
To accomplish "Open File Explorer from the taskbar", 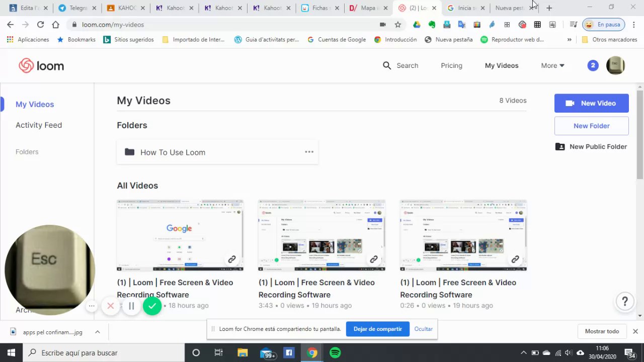I will click(x=243, y=352).
